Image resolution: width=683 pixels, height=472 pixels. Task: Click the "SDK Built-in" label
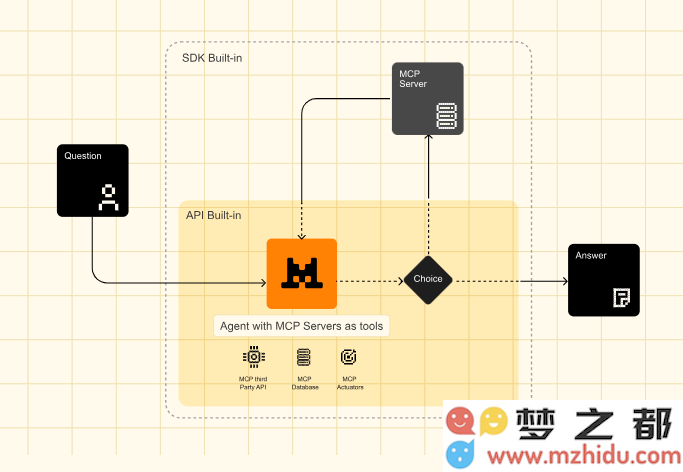coord(212,58)
